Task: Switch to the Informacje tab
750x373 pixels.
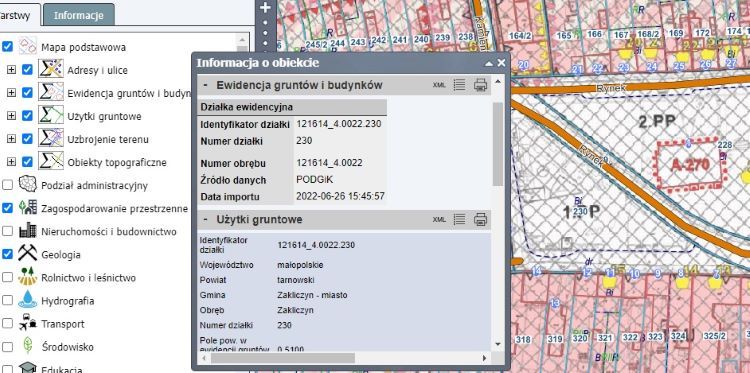Action: 78,15
